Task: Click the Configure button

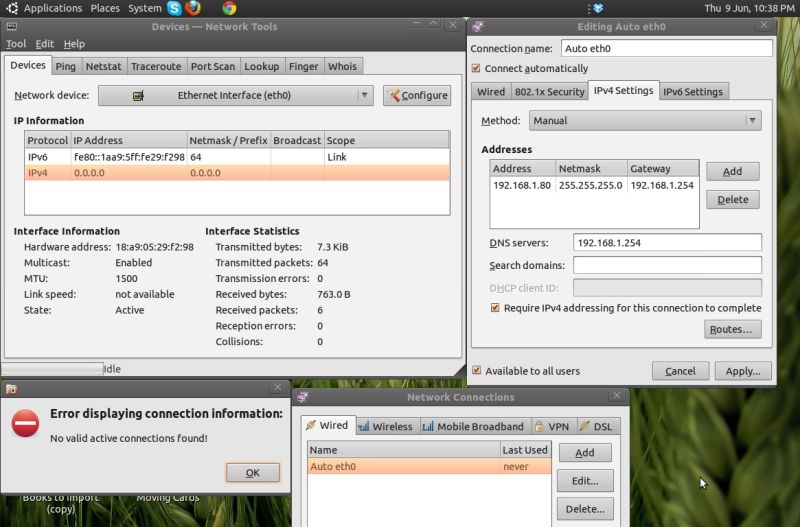Action: click(417, 95)
